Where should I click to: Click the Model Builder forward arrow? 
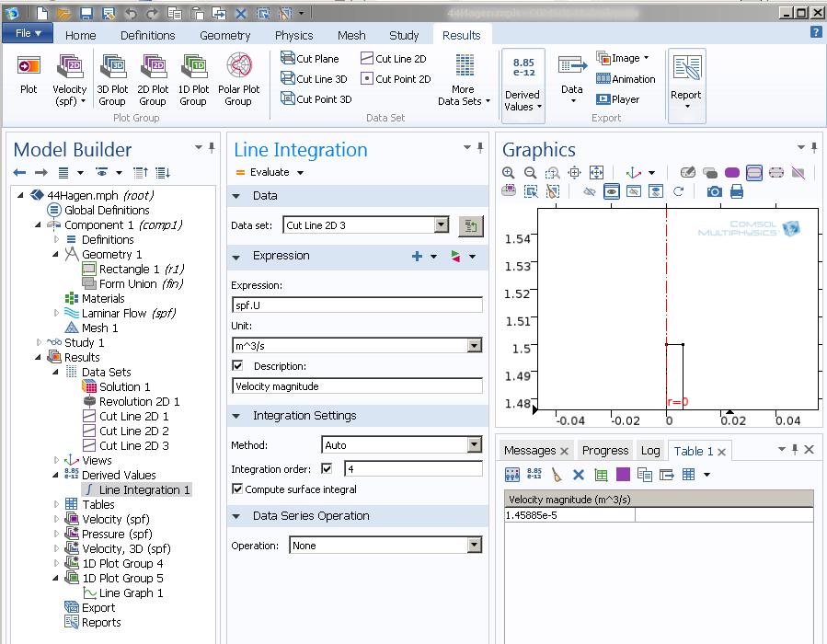(41, 172)
